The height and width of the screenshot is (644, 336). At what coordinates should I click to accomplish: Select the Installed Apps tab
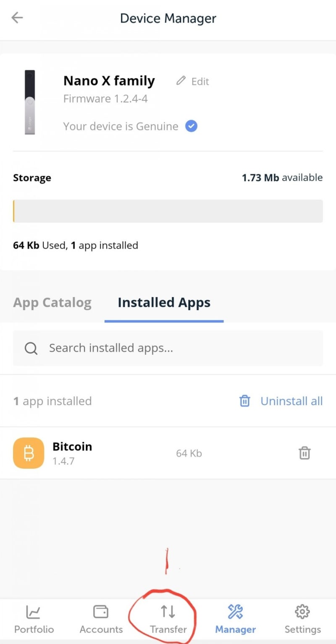tap(164, 303)
